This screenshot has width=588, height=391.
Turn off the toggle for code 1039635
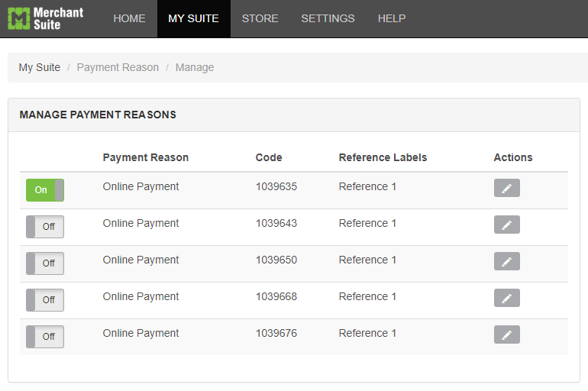click(45, 190)
